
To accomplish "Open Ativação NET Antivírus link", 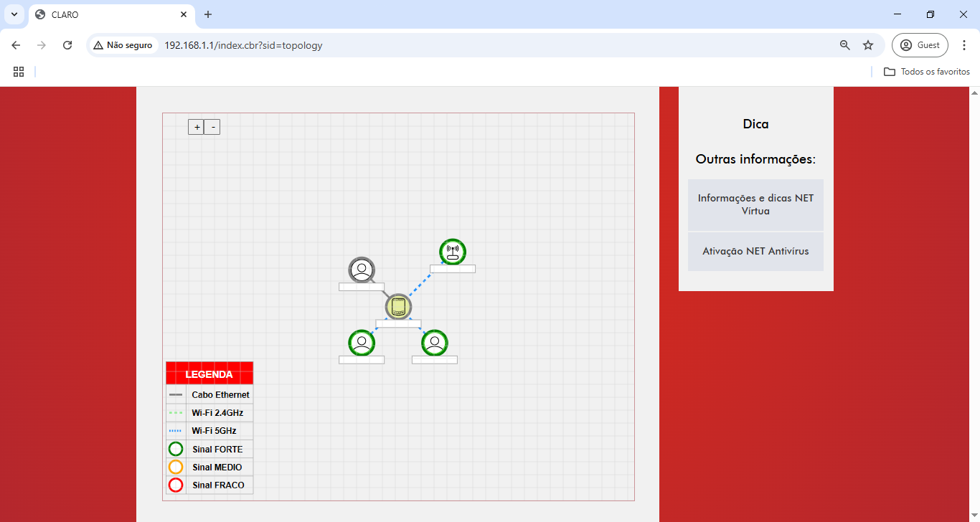I will [x=755, y=252].
